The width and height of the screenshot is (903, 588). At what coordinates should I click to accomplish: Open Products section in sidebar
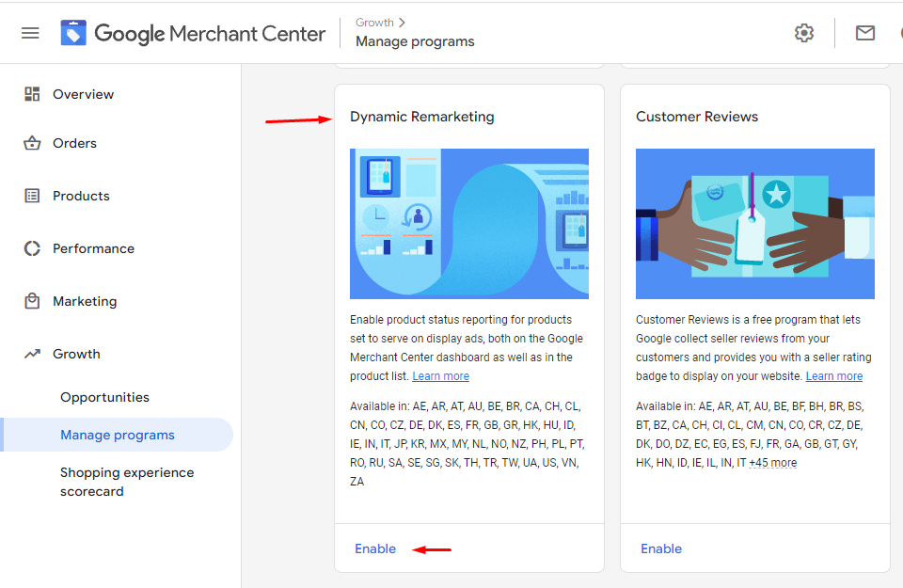(81, 196)
